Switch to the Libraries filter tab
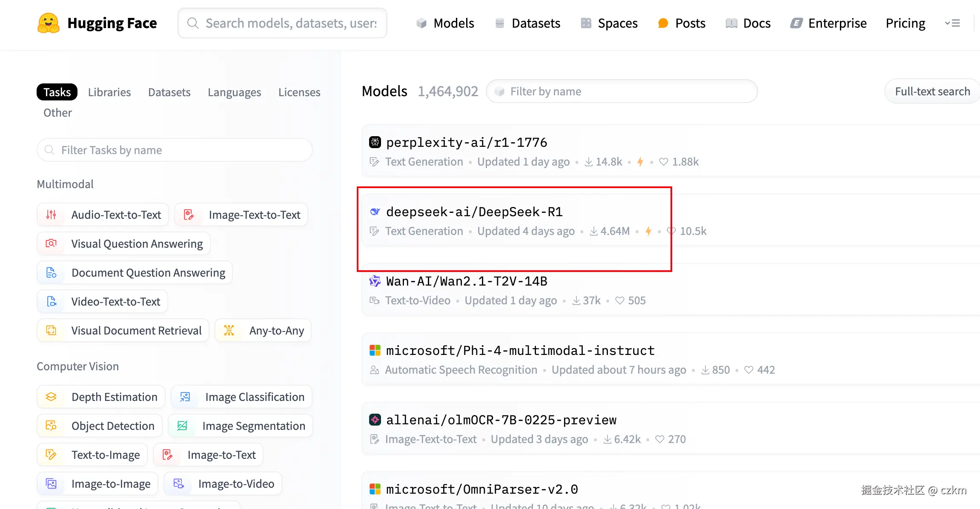Screen dimensions: 980x509 click(x=109, y=92)
